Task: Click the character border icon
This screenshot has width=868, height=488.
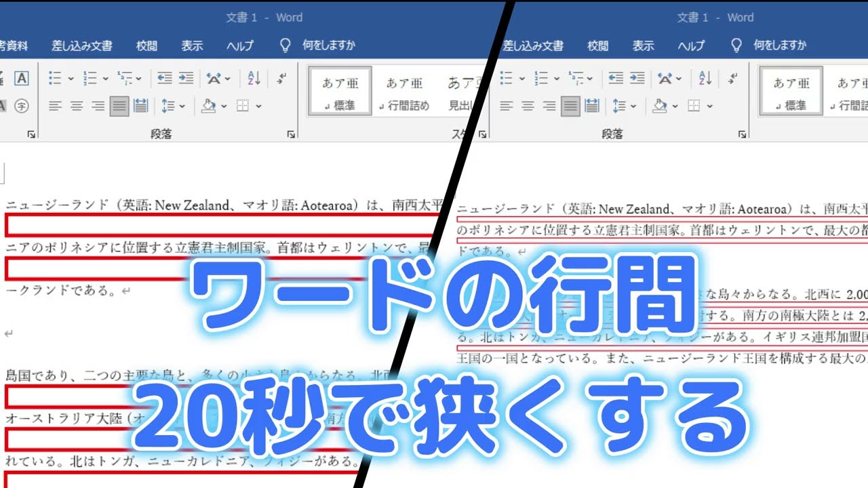Action: (x=22, y=79)
